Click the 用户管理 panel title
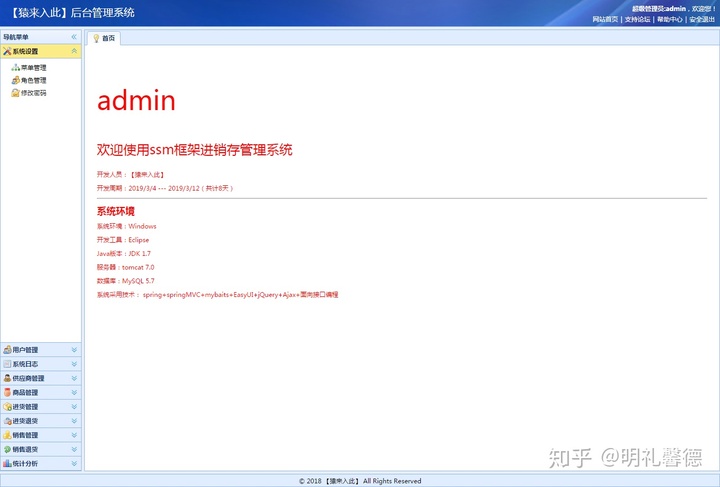Screen dimensions: 720x487 click(x=25, y=350)
